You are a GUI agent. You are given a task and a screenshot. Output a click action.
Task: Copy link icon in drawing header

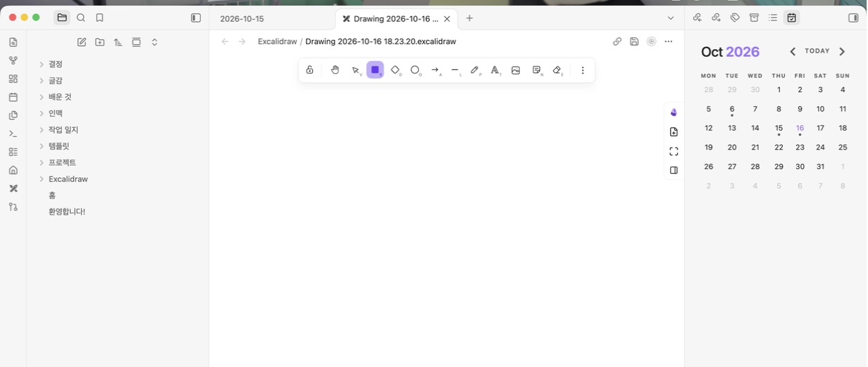(617, 42)
